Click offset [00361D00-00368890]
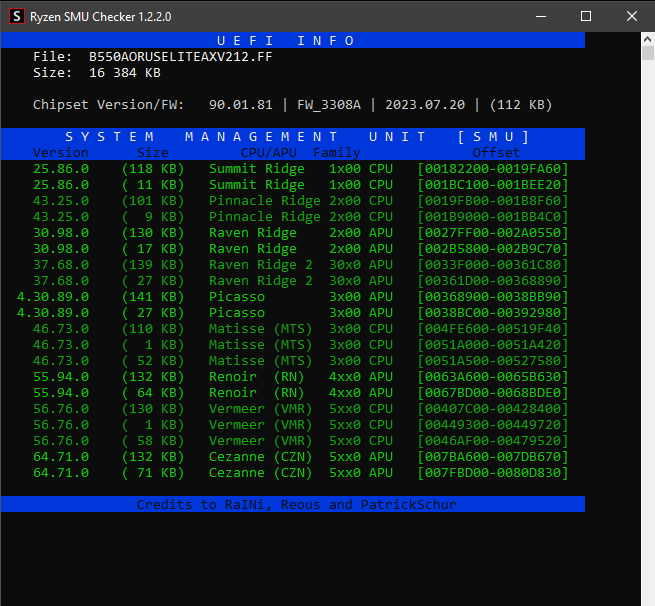 pyautogui.click(x=493, y=281)
